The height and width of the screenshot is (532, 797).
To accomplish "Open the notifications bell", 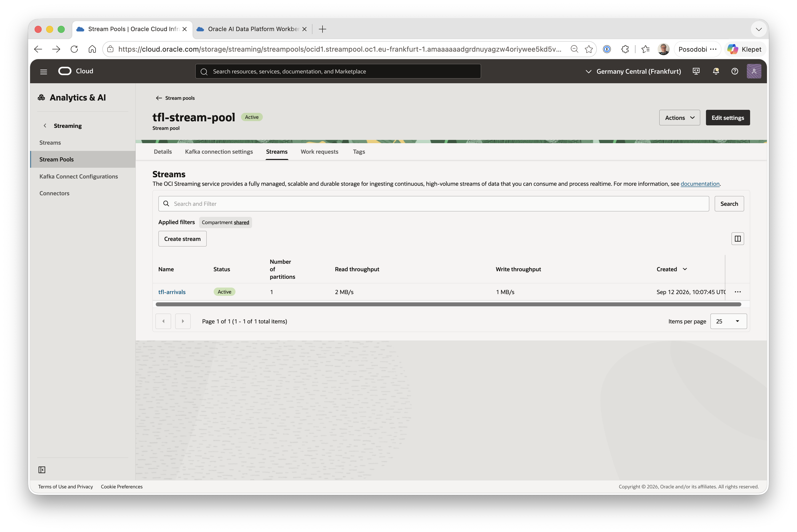I will [x=715, y=71].
